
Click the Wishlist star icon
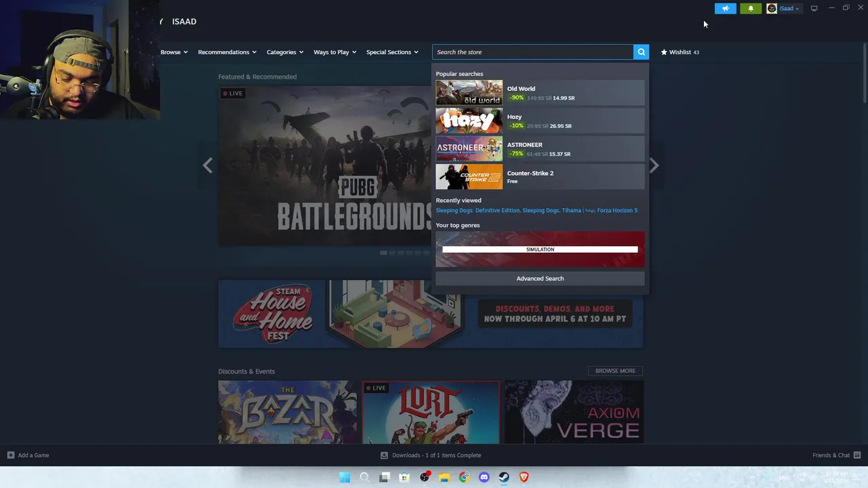pos(664,52)
